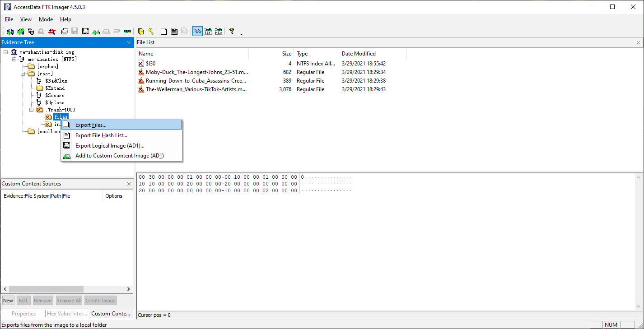Click the grayed Export Disk Image floppy icon
644x329 pixels.
click(75, 31)
